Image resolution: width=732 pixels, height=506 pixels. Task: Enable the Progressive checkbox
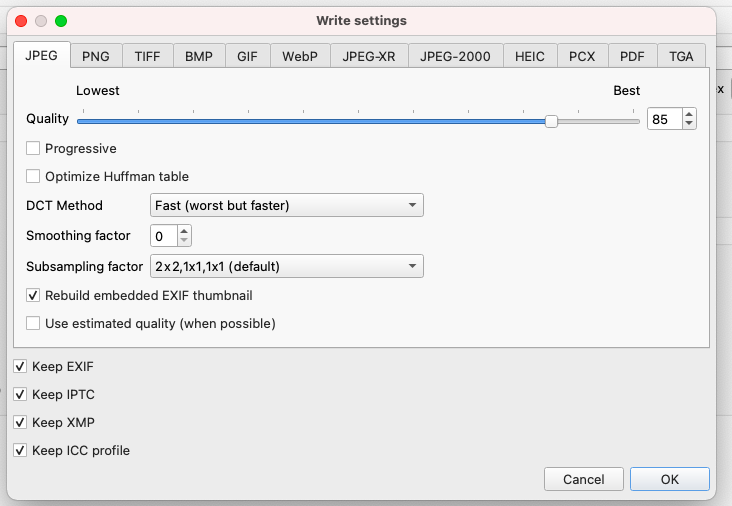(34, 149)
